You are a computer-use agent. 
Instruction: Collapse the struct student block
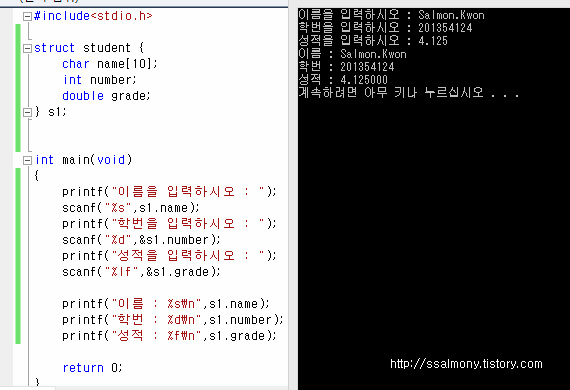click(27, 48)
